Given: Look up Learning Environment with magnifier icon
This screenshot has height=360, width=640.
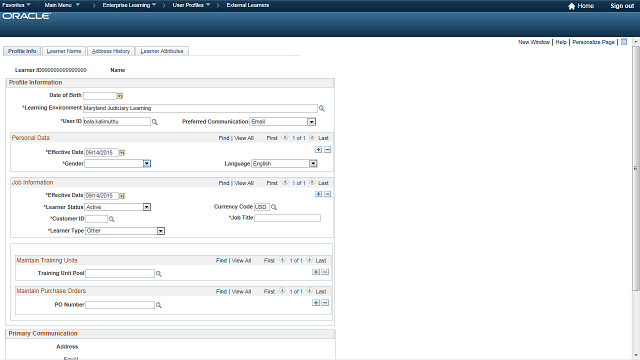Looking at the screenshot, I should click(x=322, y=109).
